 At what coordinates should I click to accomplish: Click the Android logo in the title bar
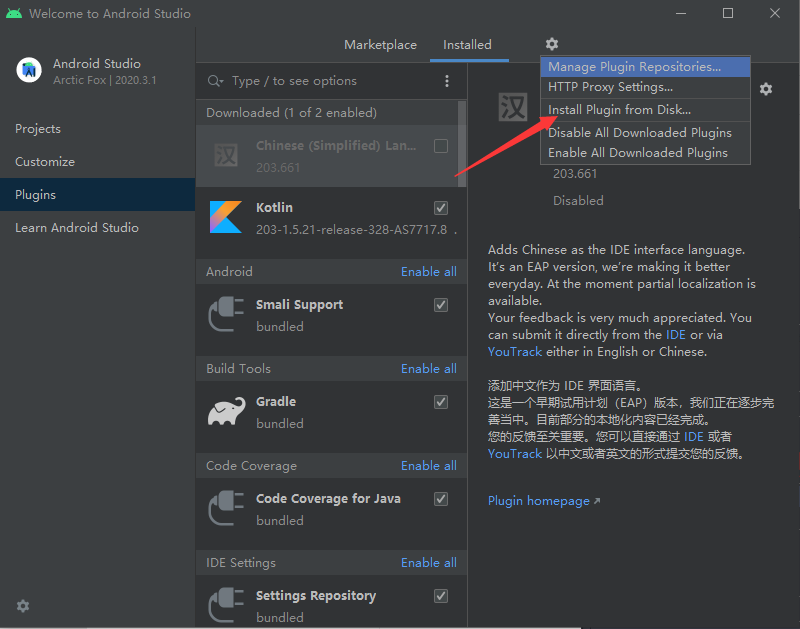pos(14,13)
